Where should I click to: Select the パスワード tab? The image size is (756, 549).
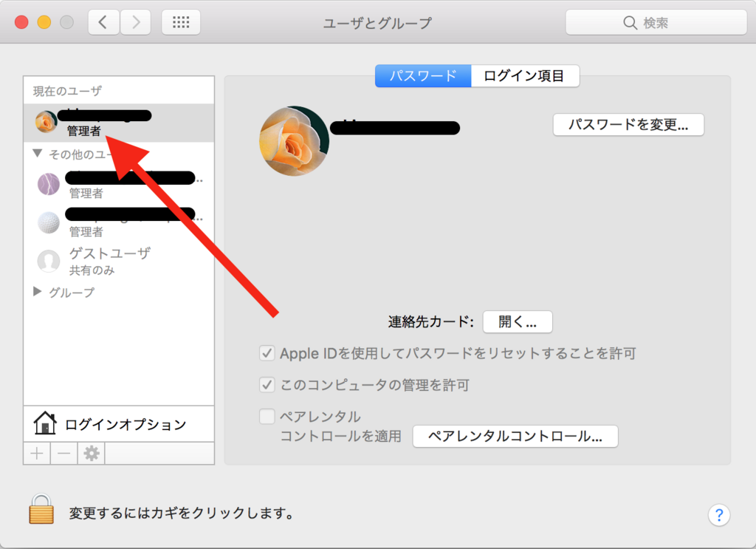click(422, 75)
